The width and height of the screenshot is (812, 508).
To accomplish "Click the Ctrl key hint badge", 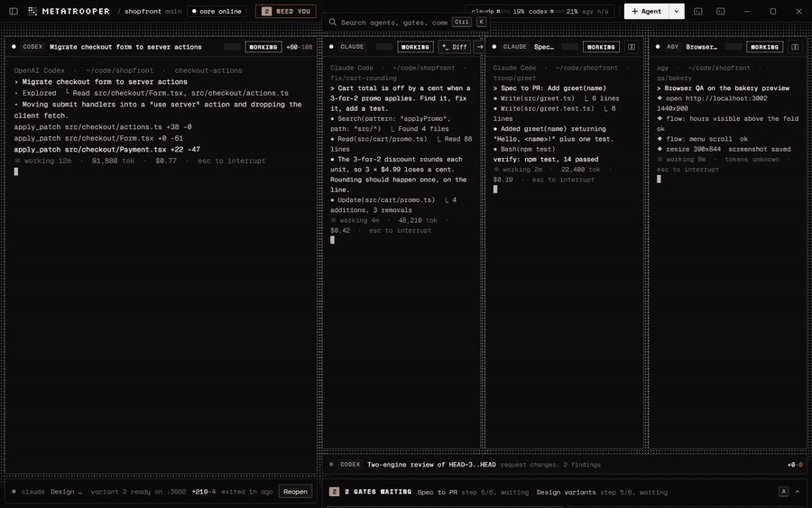I will (x=461, y=22).
